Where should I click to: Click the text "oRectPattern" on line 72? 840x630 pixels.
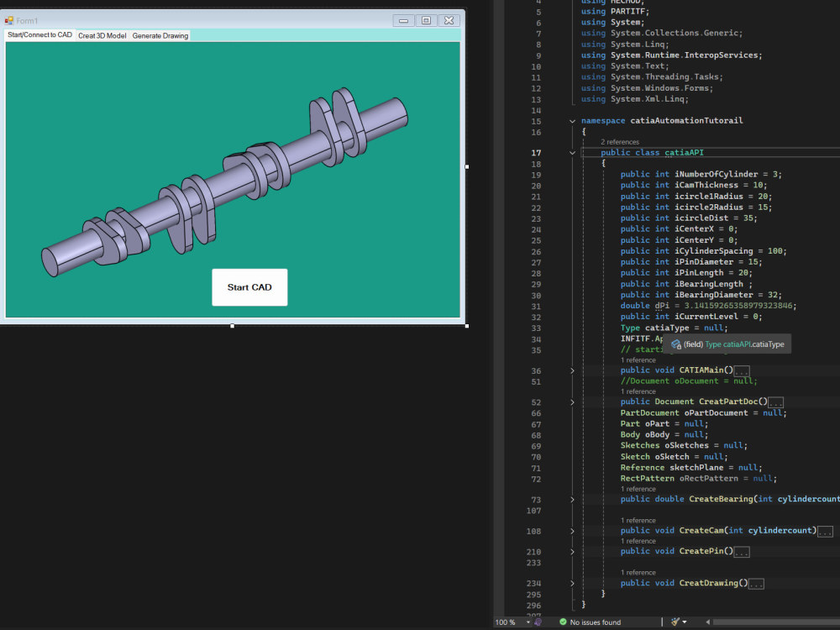coord(709,479)
